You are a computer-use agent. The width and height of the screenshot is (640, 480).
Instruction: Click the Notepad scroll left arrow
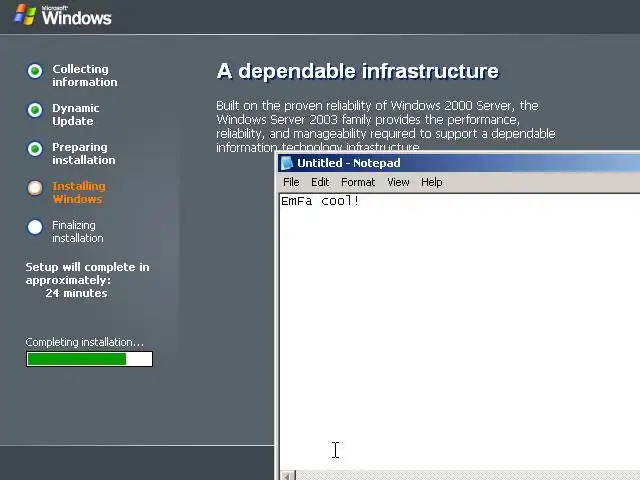point(288,476)
